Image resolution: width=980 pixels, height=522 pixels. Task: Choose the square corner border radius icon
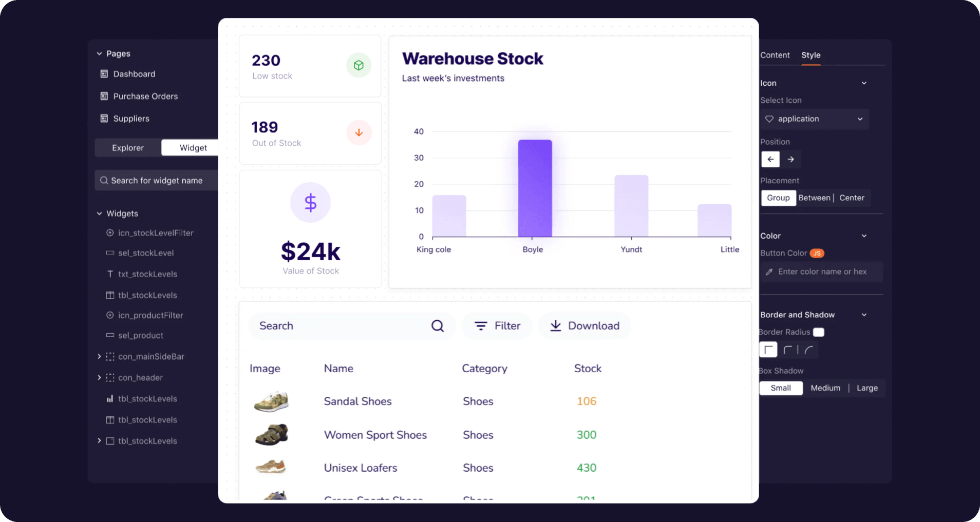(x=768, y=350)
